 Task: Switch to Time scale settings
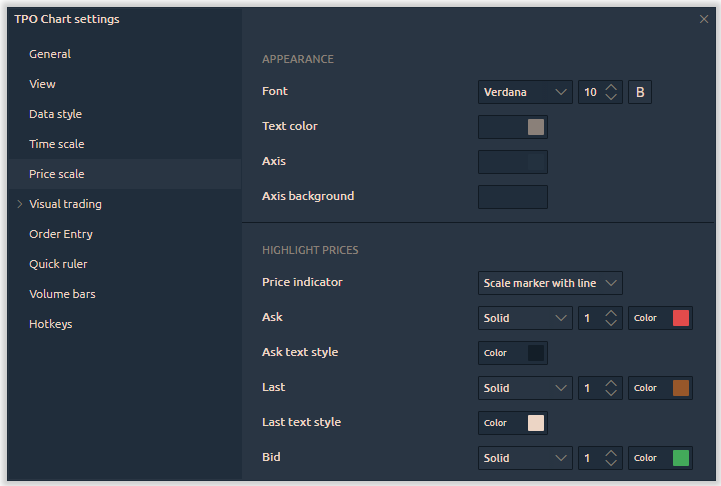click(x=57, y=144)
